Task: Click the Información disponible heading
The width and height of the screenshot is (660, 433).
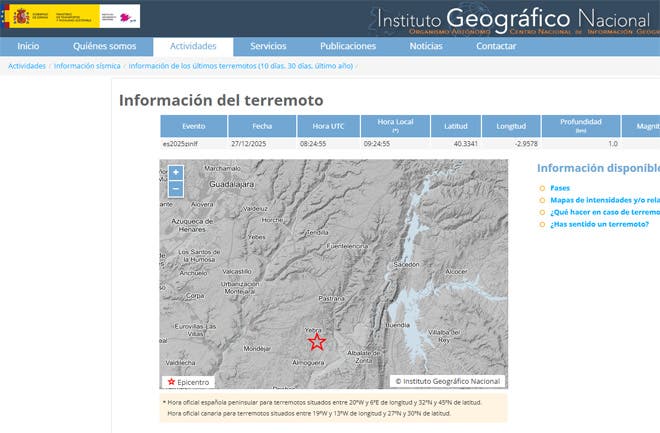Action: [x=598, y=168]
